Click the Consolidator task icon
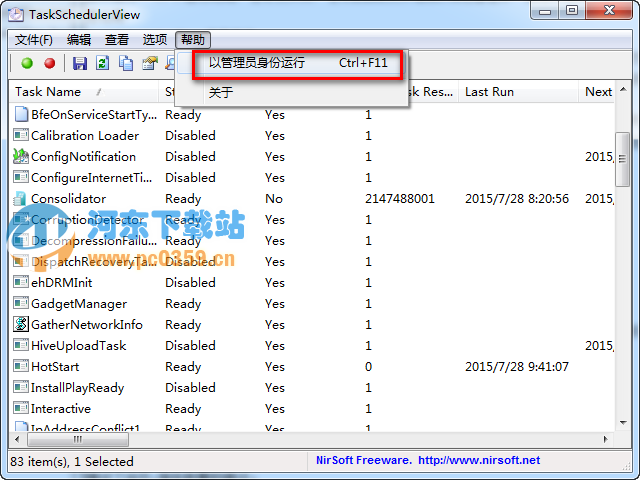The width and height of the screenshot is (640, 480). (20, 198)
